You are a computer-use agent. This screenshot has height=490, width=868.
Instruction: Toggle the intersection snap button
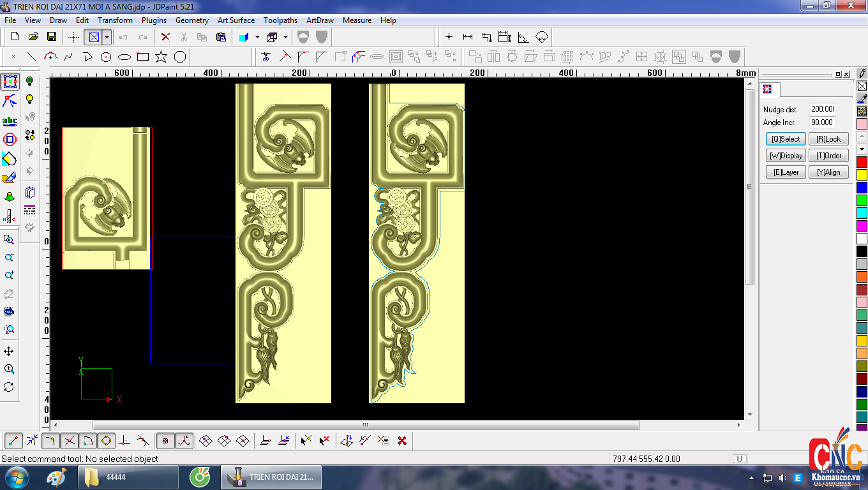(x=70, y=440)
